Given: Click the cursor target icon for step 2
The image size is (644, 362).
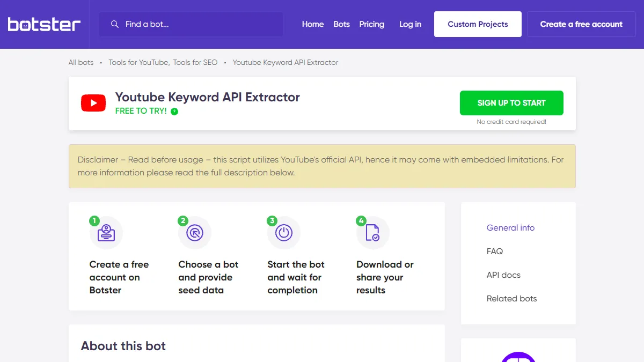Looking at the screenshot, I should 195,233.
